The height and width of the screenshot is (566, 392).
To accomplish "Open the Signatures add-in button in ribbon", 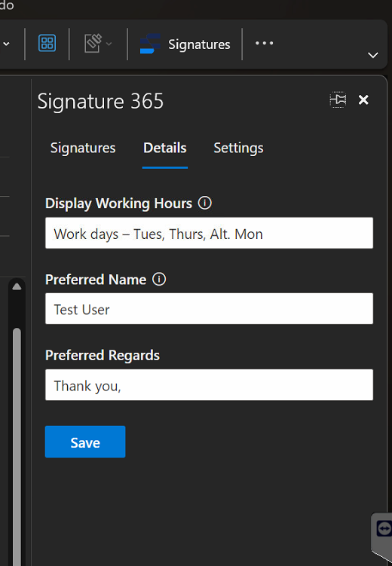I will pos(185,44).
